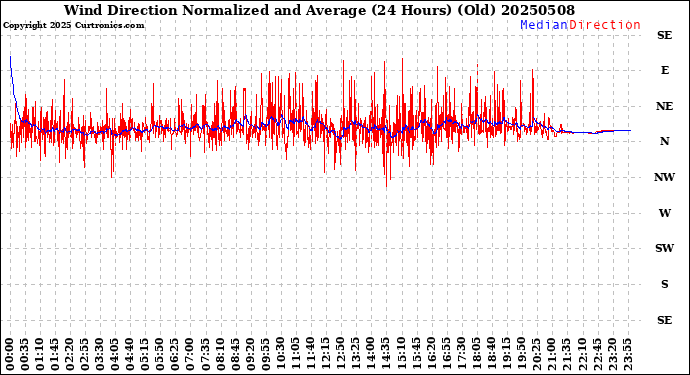This screenshot has height=375, width=690.
Task: Click the 11:05 time axis label
Action: 295,354
